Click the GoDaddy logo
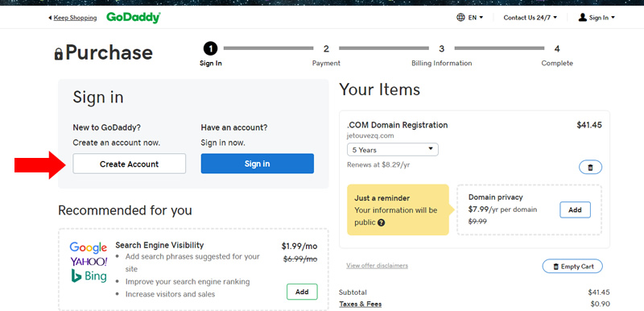This screenshot has width=644, height=311. tap(134, 18)
